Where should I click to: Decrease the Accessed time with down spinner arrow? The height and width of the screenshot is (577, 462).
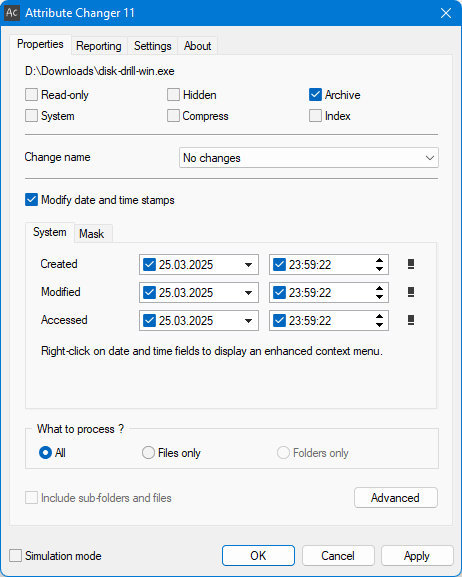tap(379, 325)
